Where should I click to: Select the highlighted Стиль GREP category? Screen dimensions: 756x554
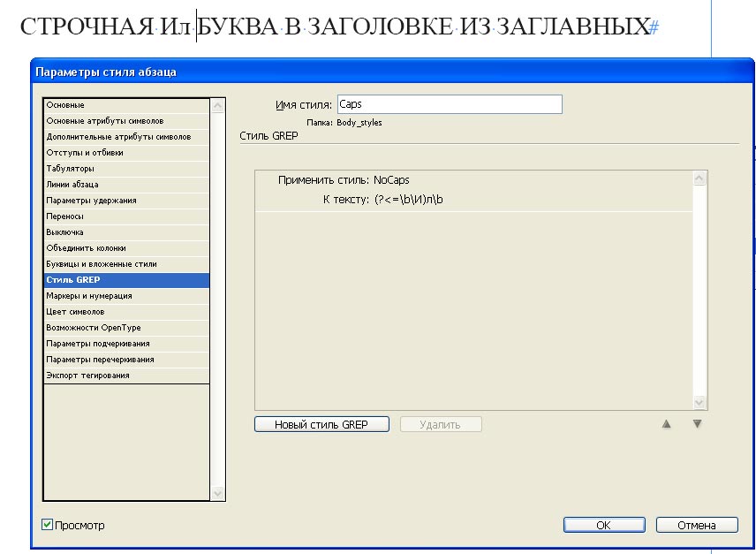pyautogui.click(x=127, y=280)
